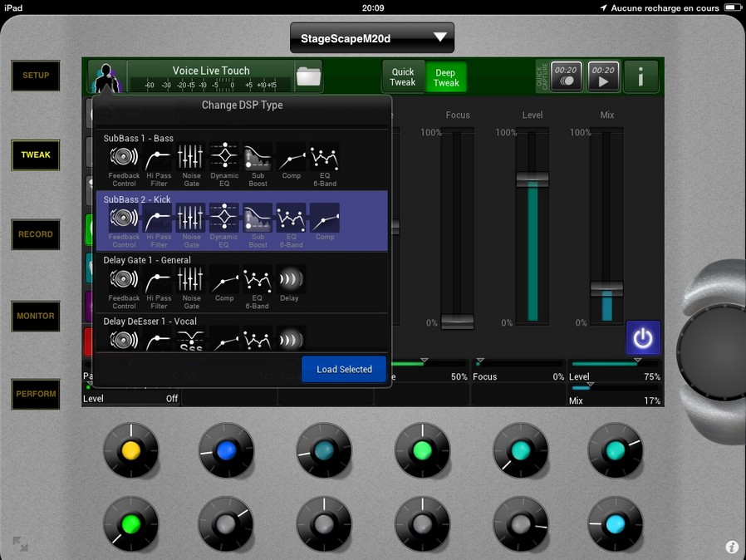Click Noise Gate icon in SubBass 1 - Bass
This screenshot has width=746, height=560.
coord(191,158)
